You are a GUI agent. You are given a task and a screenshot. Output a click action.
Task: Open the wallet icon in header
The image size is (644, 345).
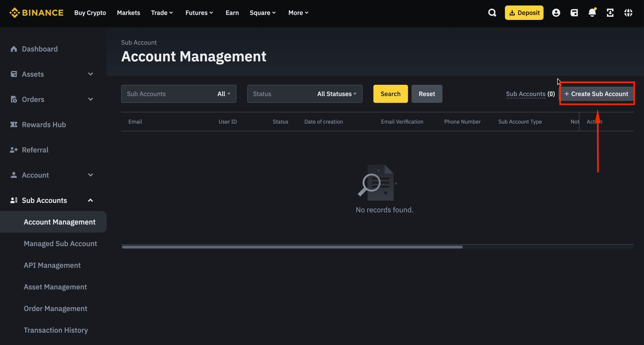coord(574,12)
